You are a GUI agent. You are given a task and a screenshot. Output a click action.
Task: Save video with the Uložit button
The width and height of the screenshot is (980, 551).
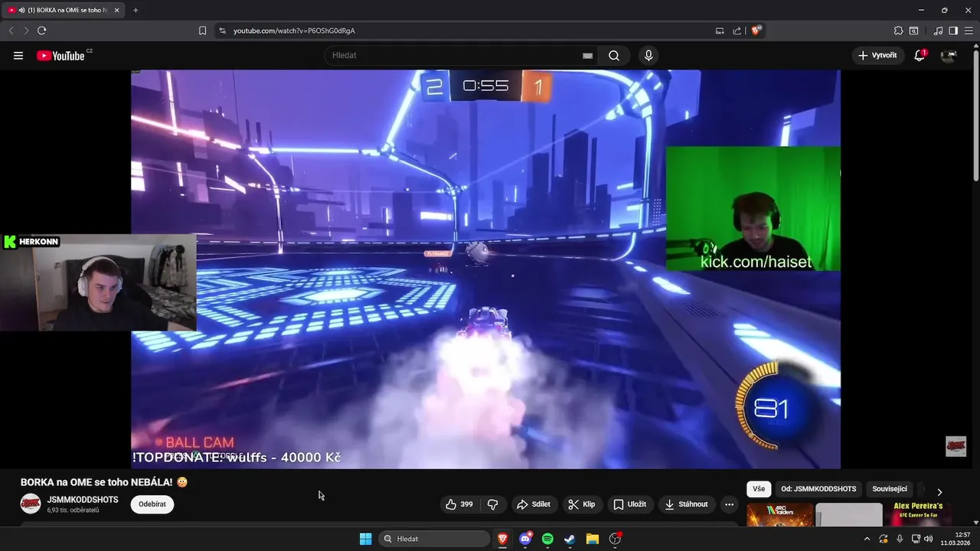pyautogui.click(x=629, y=504)
